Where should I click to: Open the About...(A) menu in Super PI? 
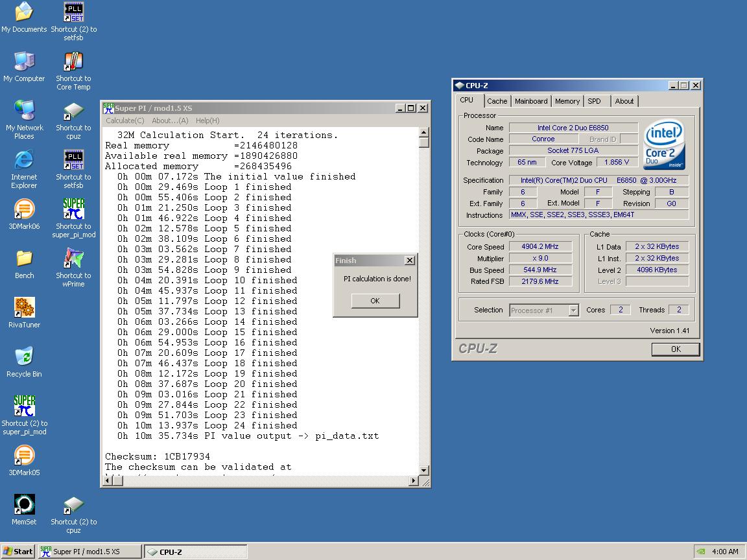(170, 121)
